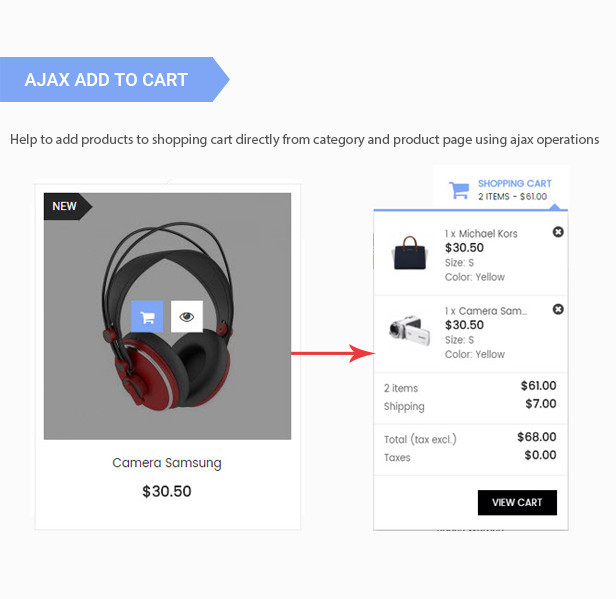
Task: Open the 1 x Michael Kors link
Action: (x=481, y=234)
